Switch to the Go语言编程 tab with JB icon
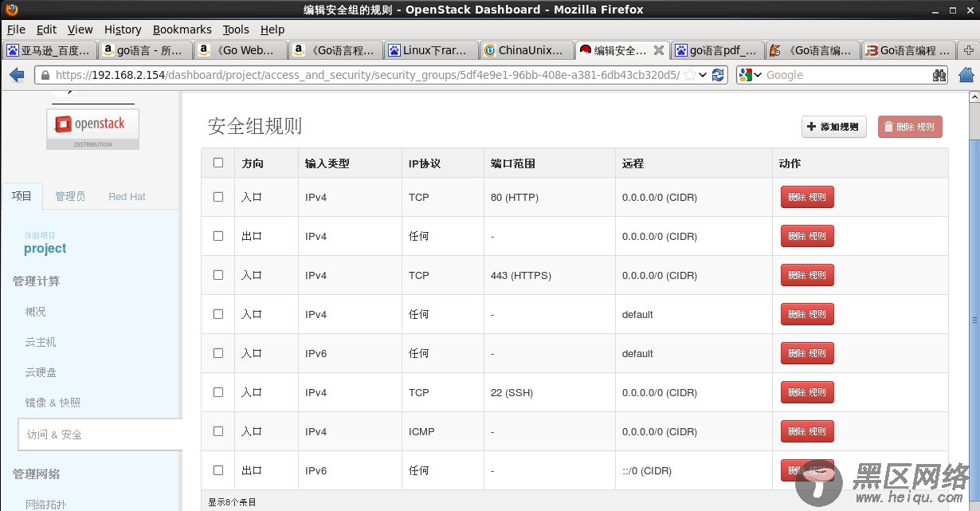 909,50
